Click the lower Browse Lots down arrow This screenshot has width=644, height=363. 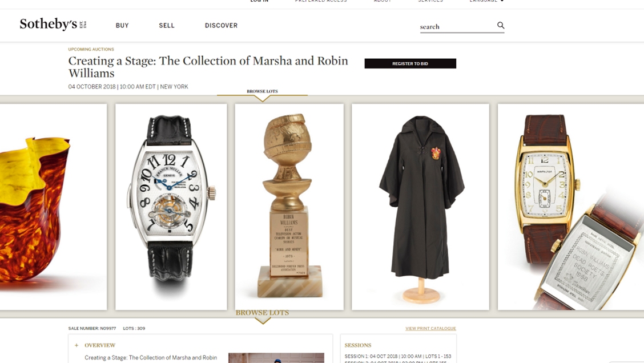tap(263, 321)
